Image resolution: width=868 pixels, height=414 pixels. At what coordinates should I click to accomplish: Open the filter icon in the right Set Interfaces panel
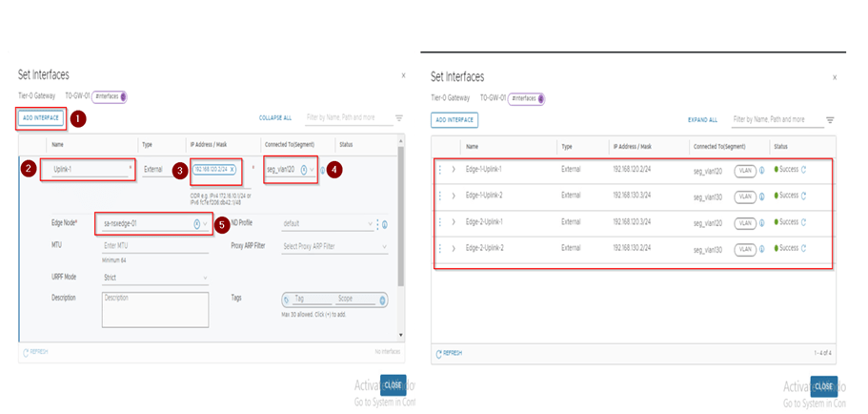pos(830,120)
